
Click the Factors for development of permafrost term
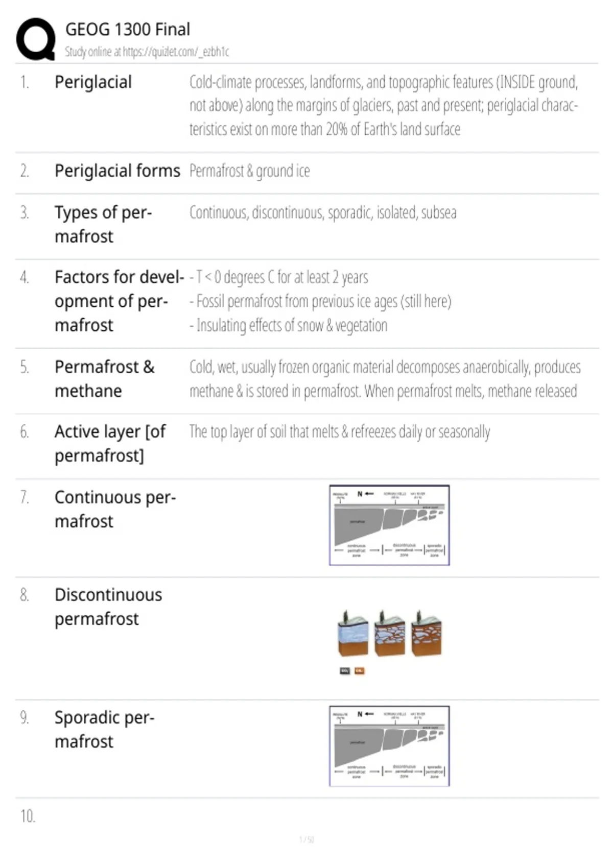coord(119,301)
